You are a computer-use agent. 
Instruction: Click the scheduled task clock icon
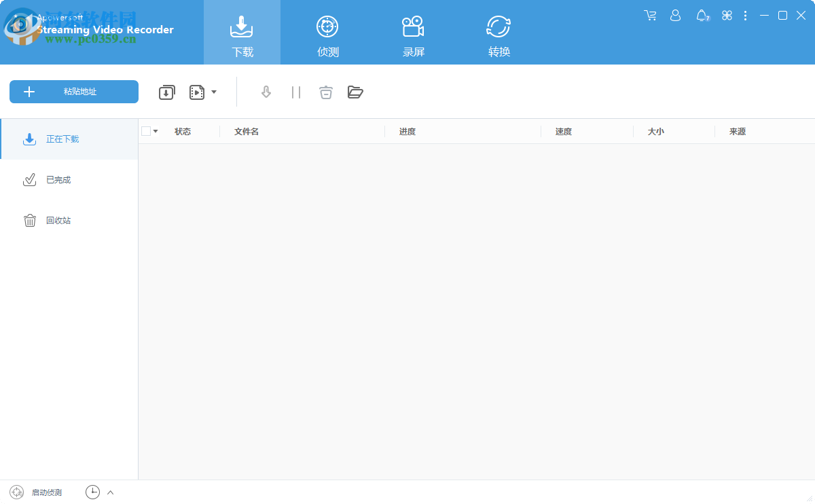coord(92,492)
